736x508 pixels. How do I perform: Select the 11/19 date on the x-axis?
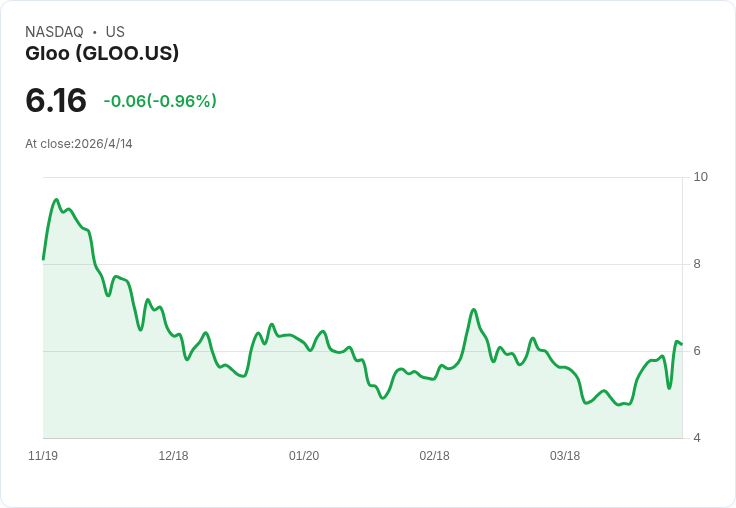click(43, 456)
